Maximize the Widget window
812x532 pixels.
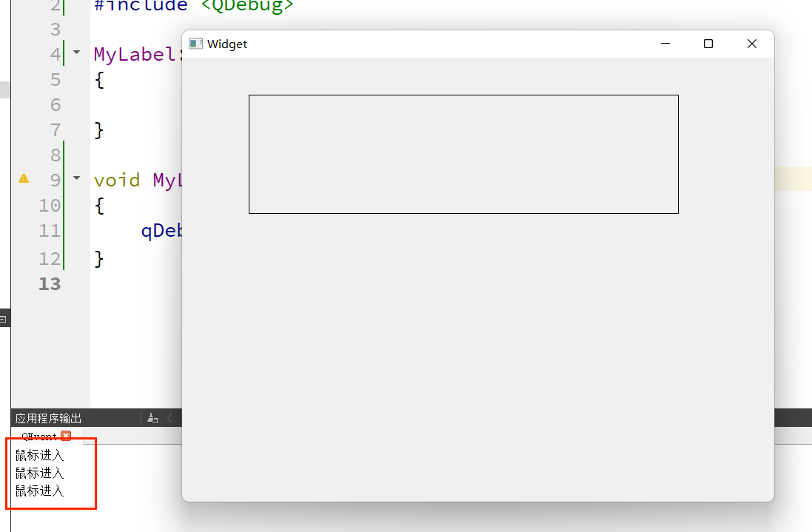pyautogui.click(x=708, y=44)
